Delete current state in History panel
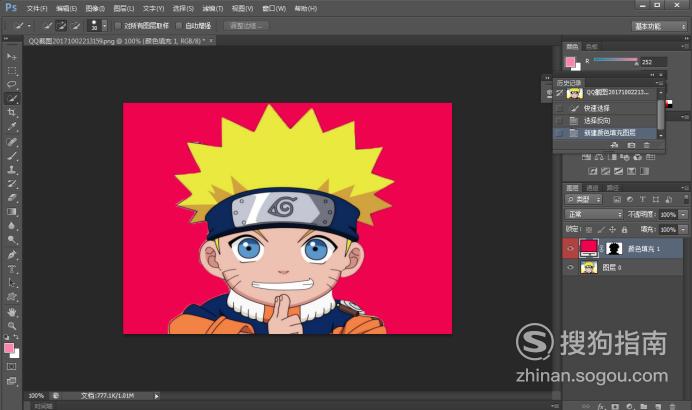Image resolution: width=692 pixels, height=410 pixels. pos(647,145)
